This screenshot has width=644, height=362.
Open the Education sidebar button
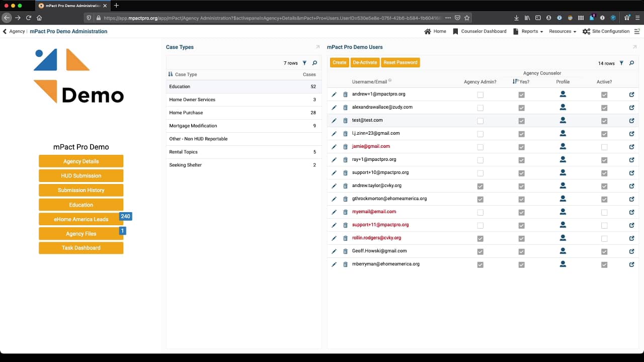[x=81, y=205]
